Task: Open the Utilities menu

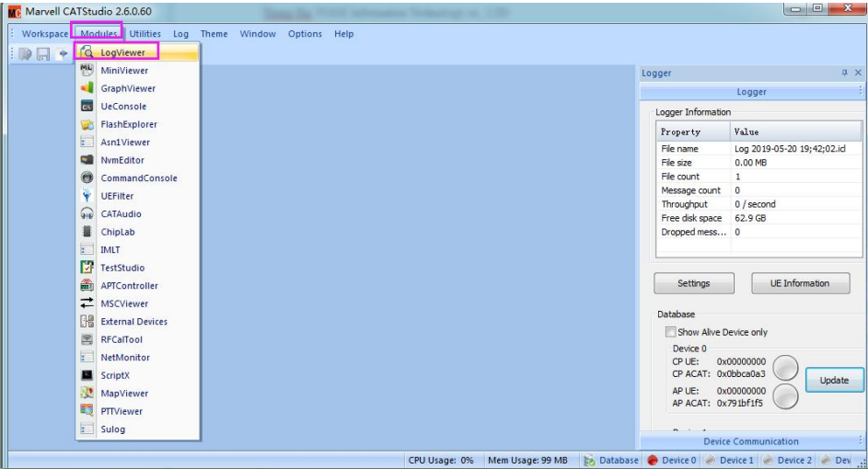Action: click(x=145, y=34)
